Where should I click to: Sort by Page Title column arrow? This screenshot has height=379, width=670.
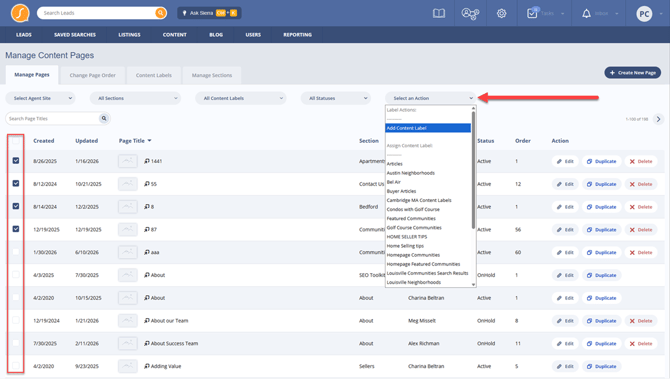pos(150,141)
